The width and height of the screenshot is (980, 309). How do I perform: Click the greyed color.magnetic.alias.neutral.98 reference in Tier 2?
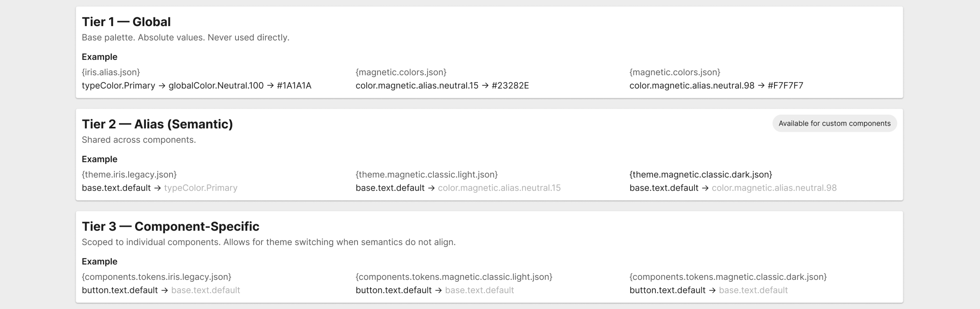point(774,188)
